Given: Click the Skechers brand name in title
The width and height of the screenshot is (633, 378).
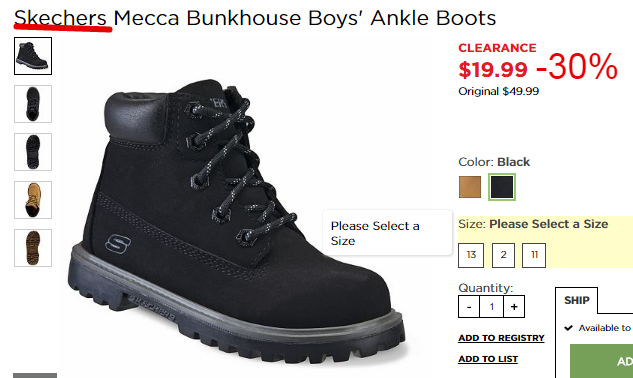Looking at the screenshot, I should click(x=61, y=18).
